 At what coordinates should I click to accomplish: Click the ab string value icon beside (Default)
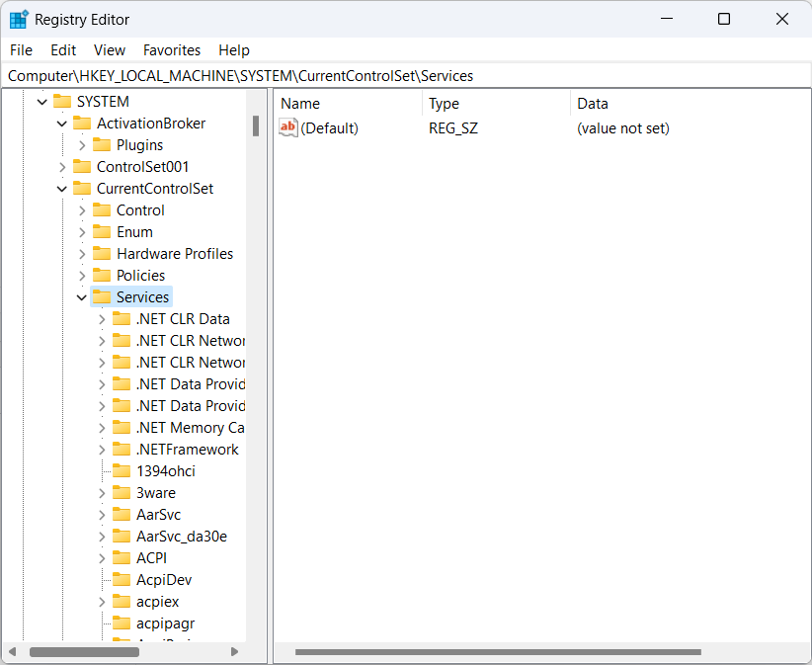coord(287,127)
